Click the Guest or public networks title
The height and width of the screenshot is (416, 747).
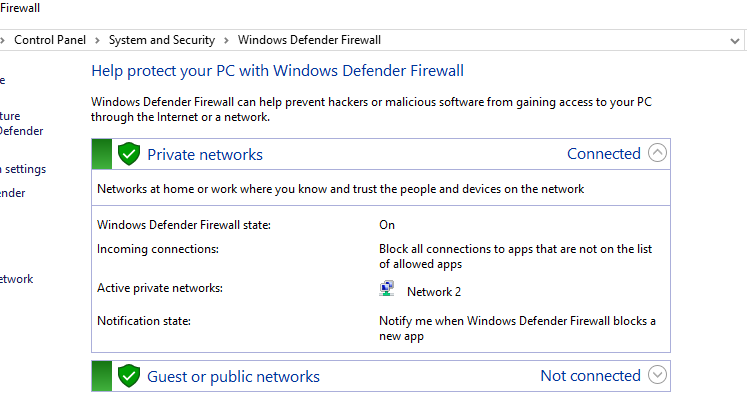point(233,376)
